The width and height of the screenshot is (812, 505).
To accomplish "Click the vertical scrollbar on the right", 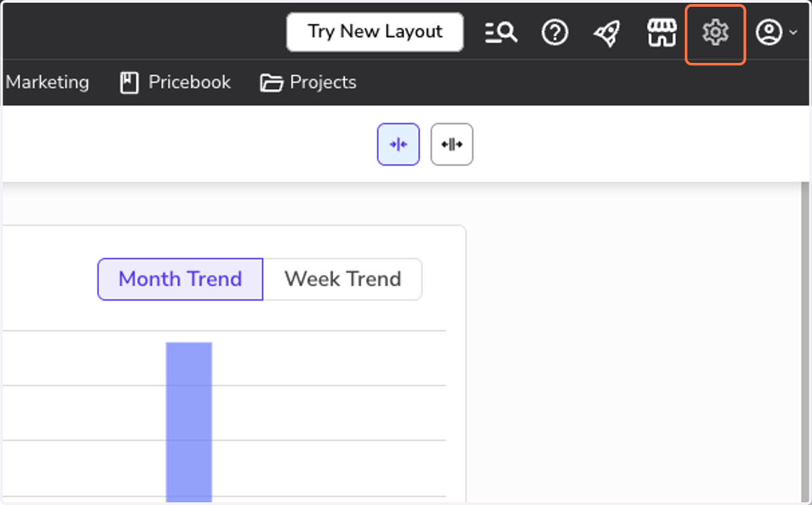I will pyautogui.click(x=805, y=341).
